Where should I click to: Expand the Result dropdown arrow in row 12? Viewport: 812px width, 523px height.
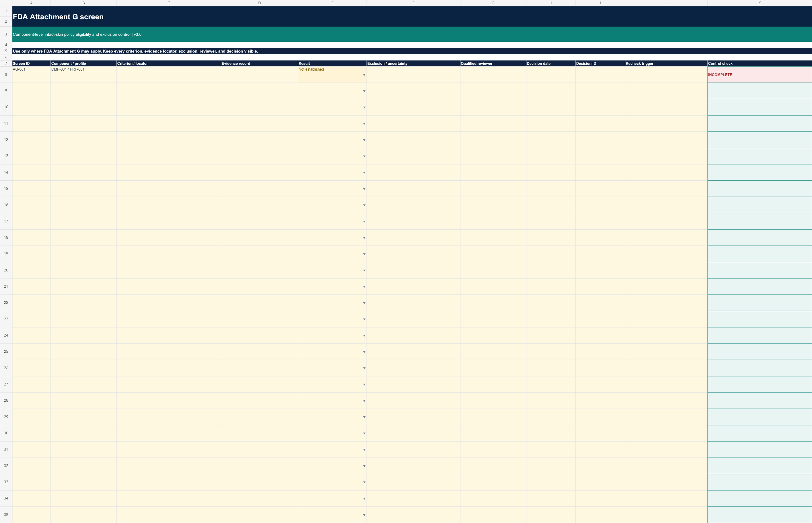coord(364,140)
